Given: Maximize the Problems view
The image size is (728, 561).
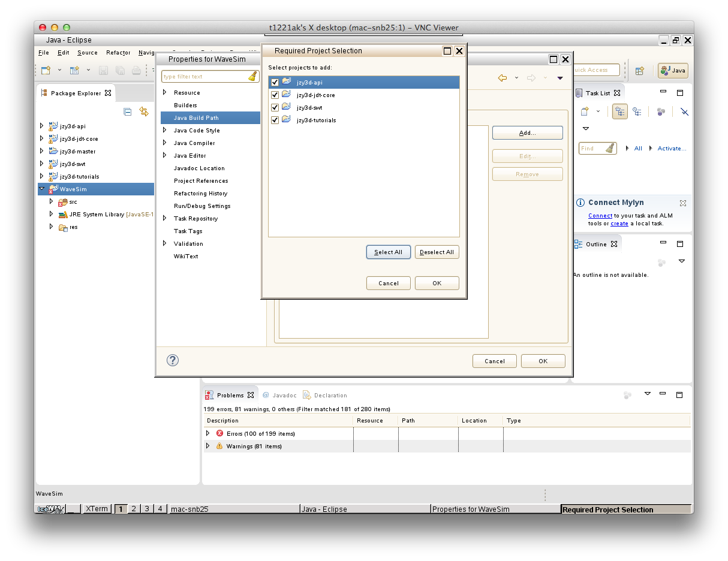Looking at the screenshot, I should pyautogui.click(x=679, y=395).
